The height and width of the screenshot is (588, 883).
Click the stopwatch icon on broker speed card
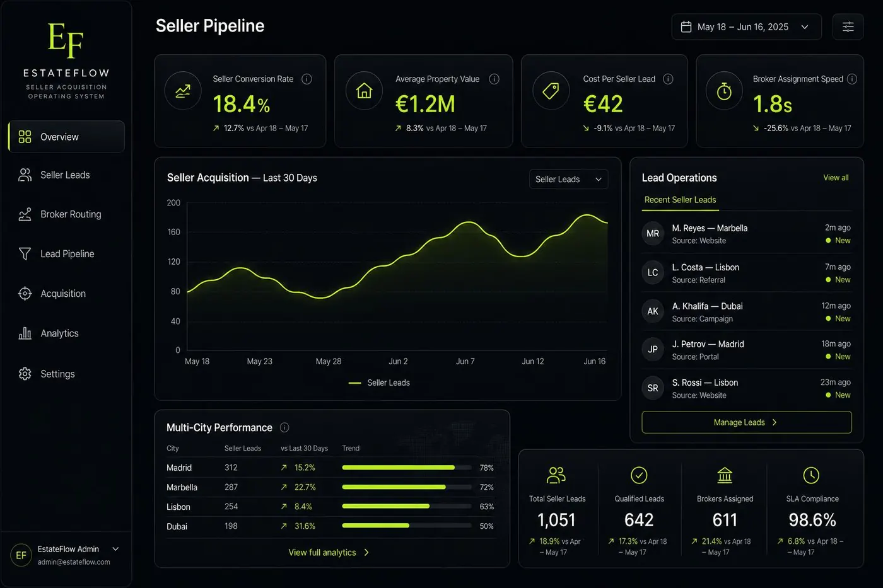(724, 91)
